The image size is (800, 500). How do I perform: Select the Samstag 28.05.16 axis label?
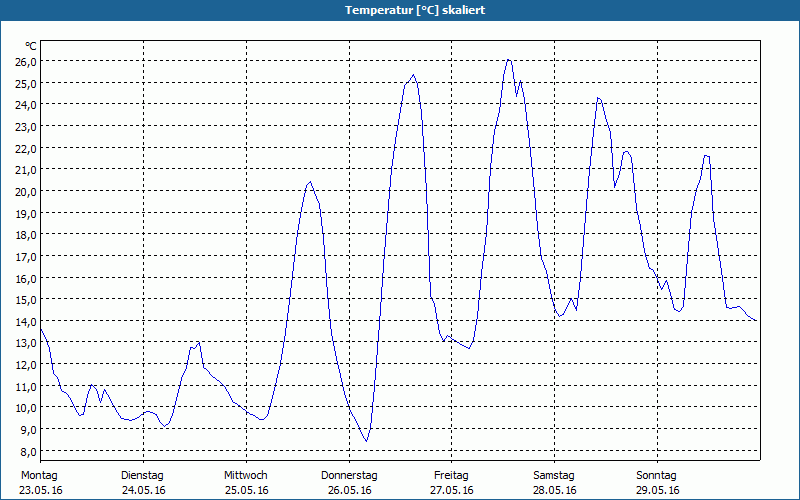point(555,483)
